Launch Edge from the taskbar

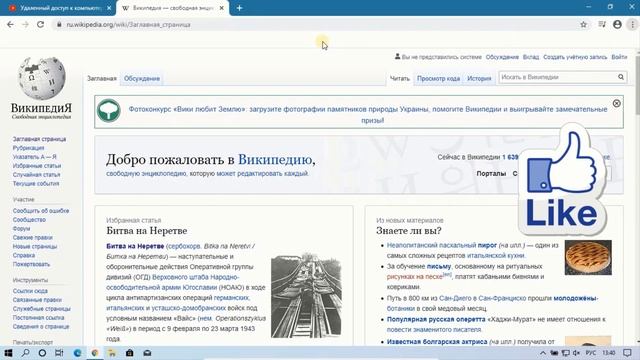pyautogui.click(x=77, y=353)
